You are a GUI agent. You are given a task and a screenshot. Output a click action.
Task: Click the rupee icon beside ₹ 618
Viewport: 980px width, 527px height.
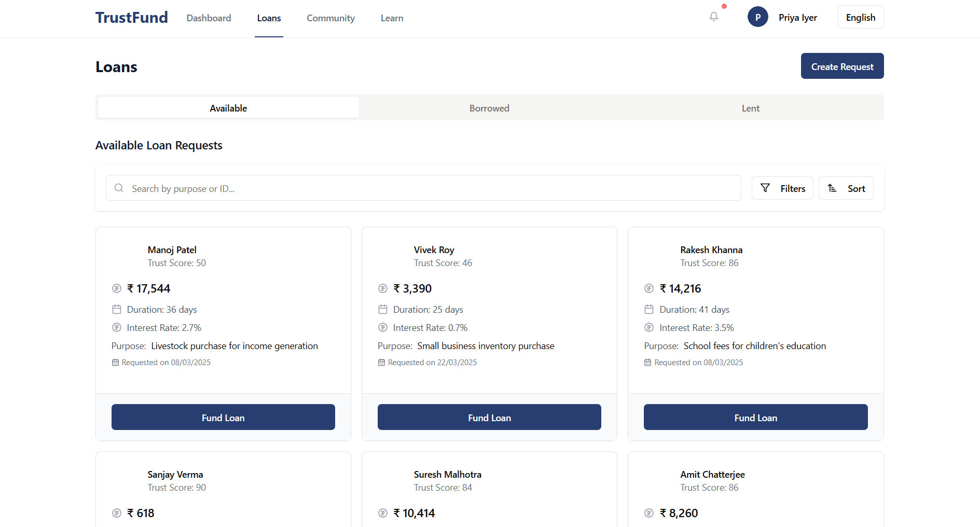(x=117, y=513)
